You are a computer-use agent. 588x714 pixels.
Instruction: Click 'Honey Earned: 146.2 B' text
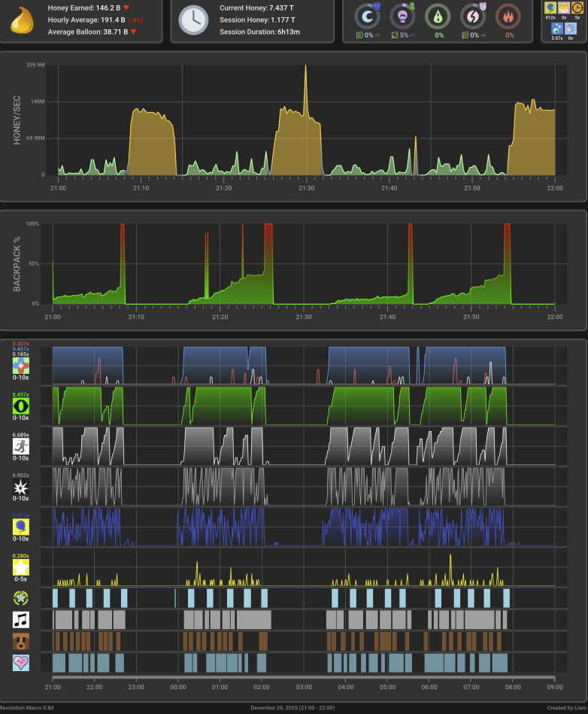click(x=83, y=8)
